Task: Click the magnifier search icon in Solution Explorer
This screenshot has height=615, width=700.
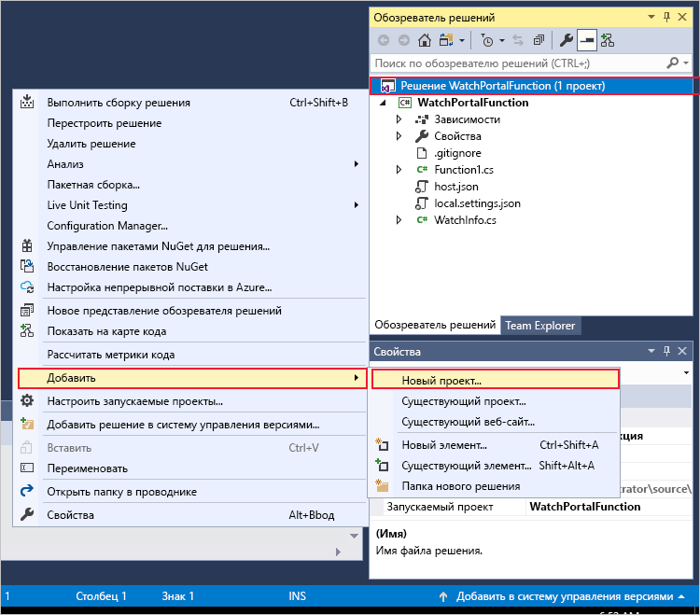Action: tap(672, 63)
